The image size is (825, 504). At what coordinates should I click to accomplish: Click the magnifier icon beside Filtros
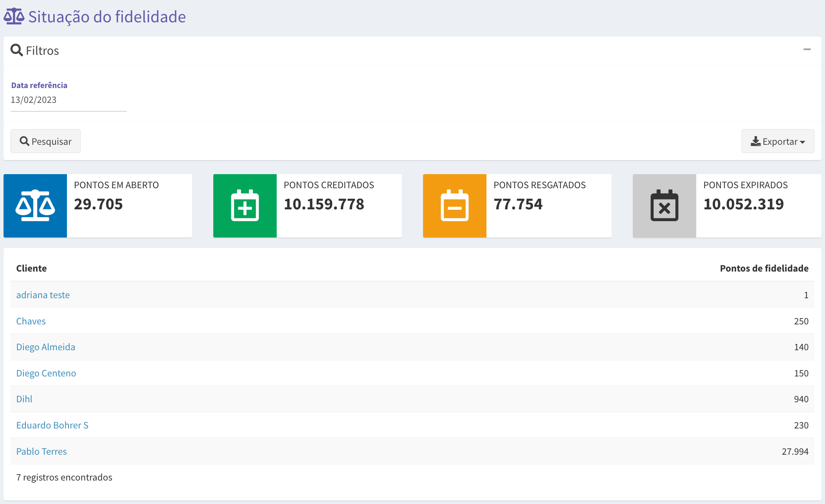tap(16, 50)
